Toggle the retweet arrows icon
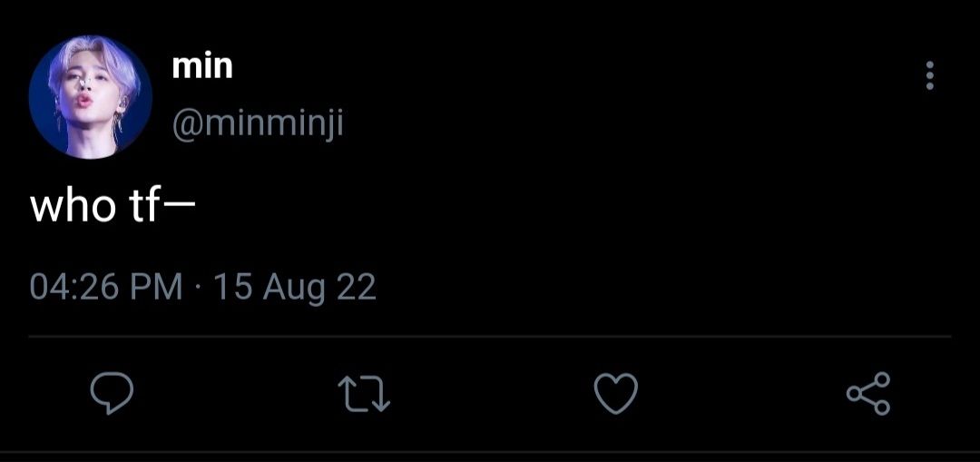Image resolution: width=980 pixels, height=462 pixels. [x=364, y=394]
